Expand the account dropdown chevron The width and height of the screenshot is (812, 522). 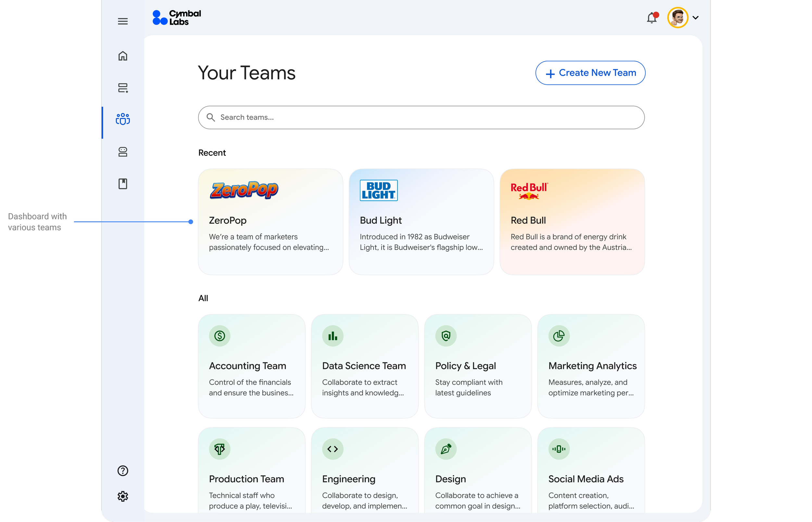[x=696, y=18]
